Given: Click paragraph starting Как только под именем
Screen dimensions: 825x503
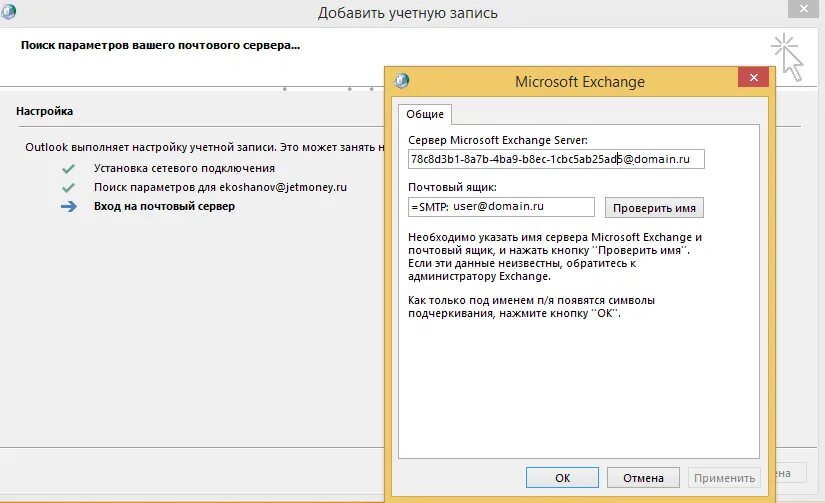Looking at the screenshot, I should 531,307.
